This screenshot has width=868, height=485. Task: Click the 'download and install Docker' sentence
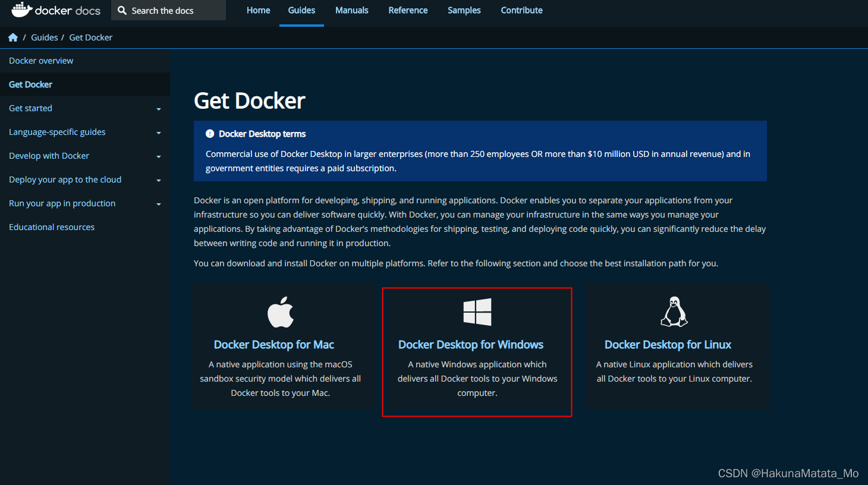point(456,263)
